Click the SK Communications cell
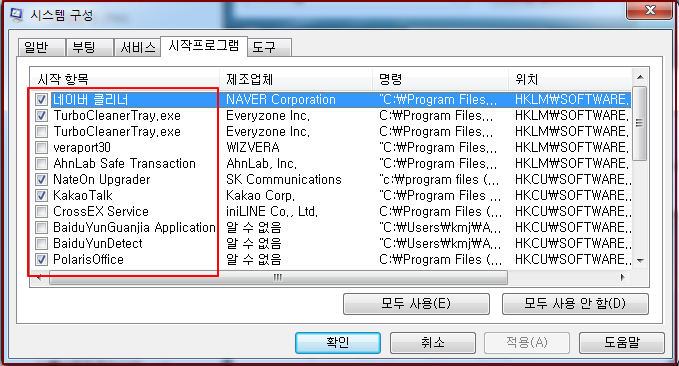 coord(284,180)
